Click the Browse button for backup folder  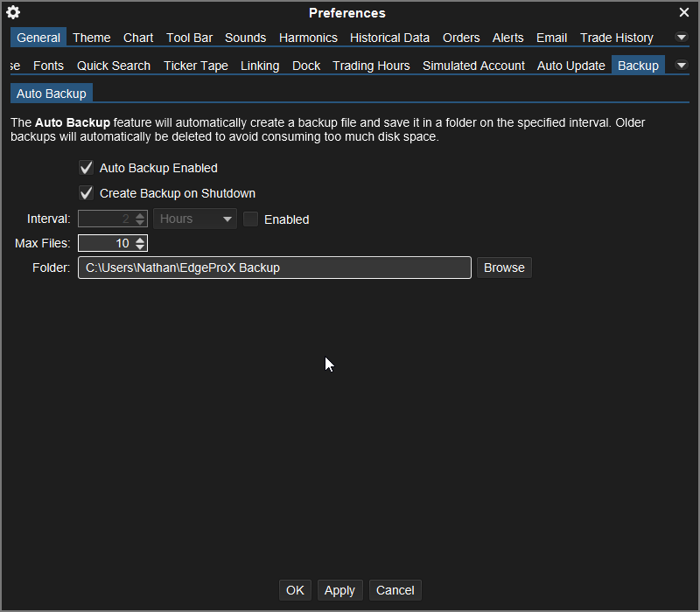pos(504,267)
